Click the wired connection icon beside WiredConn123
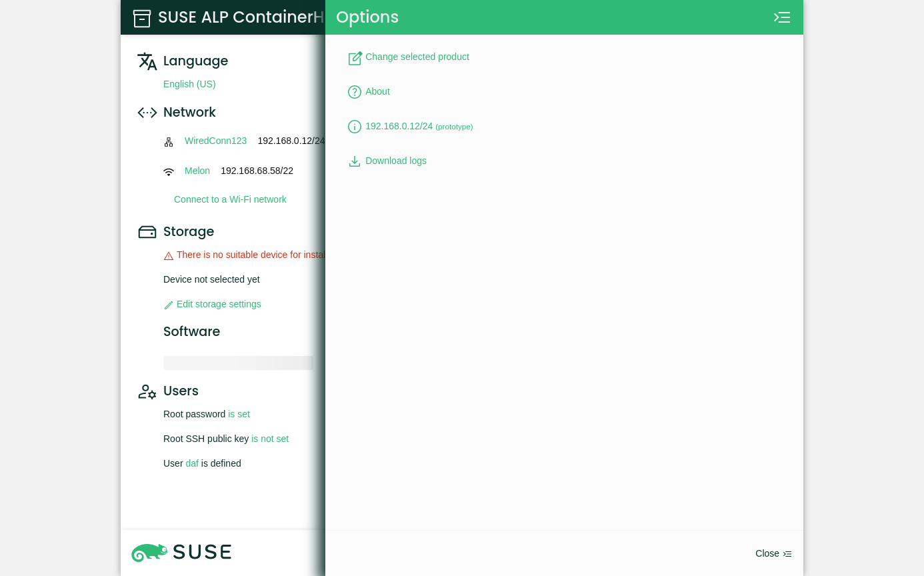Image resolution: width=924 pixels, height=576 pixels. tap(169, 142)
